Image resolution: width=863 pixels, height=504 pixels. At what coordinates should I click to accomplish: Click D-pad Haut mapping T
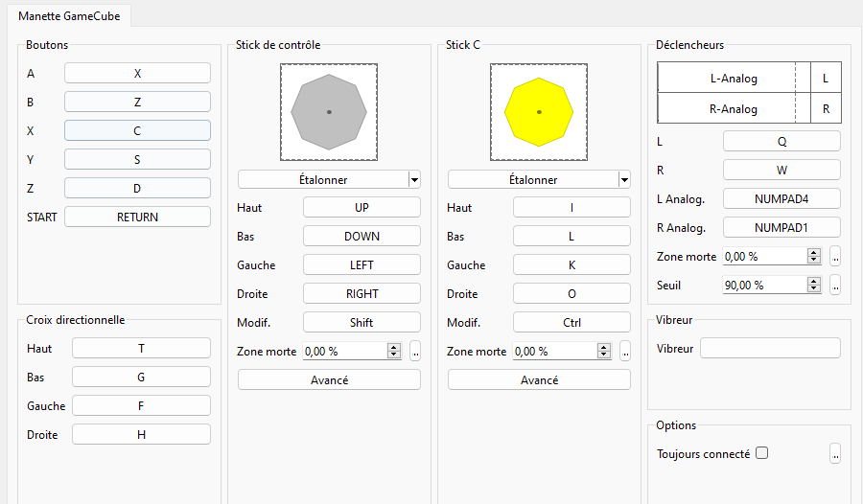pos(141,348)
